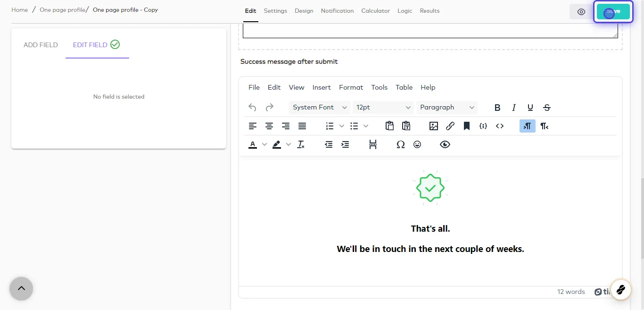644x310 pixels.
Task: Toggle left-to-right text direction
Action: (528, 126)
